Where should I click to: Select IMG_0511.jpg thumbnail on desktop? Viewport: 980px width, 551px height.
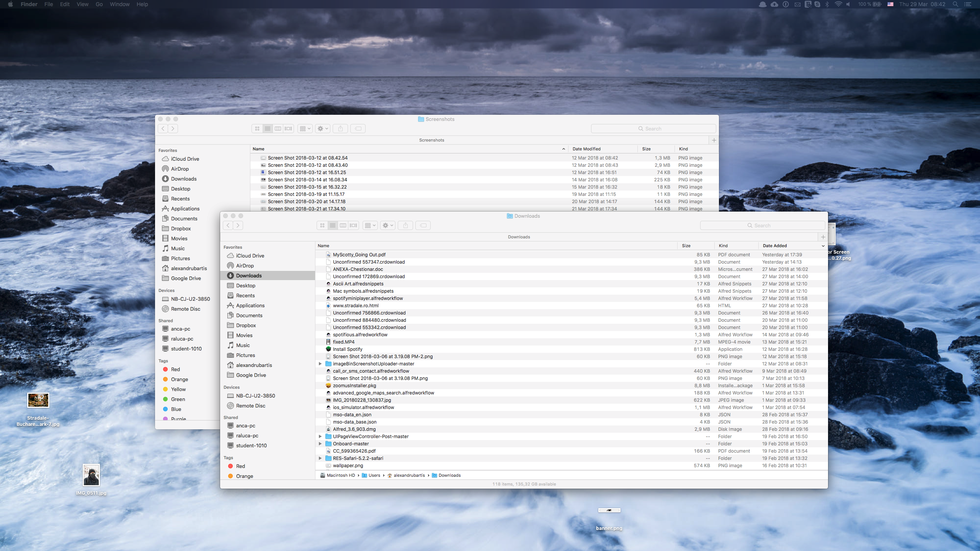click(x=91, y=475)
